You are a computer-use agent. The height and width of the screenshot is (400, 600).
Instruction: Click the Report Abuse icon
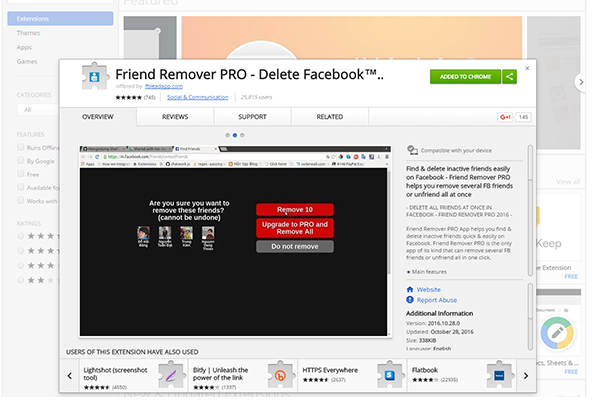(410, 300)
